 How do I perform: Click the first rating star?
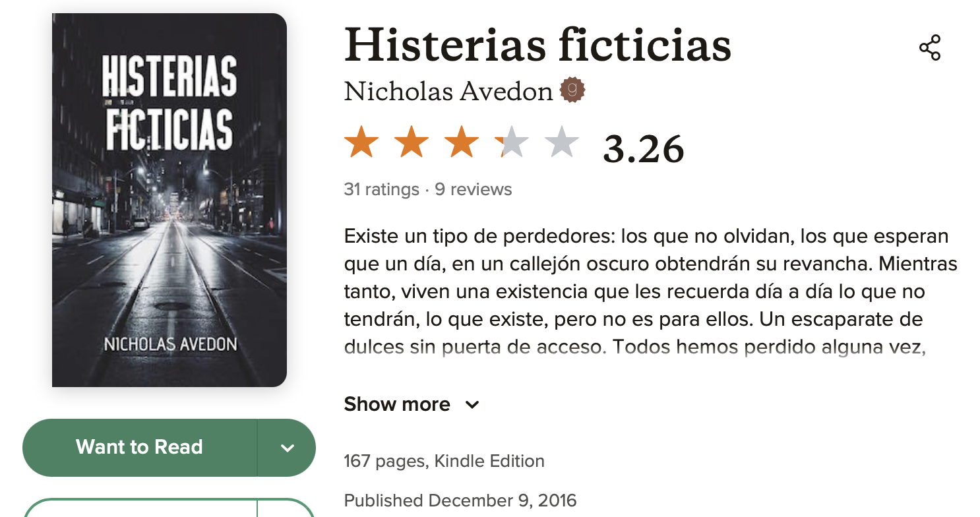coord(361,143)
